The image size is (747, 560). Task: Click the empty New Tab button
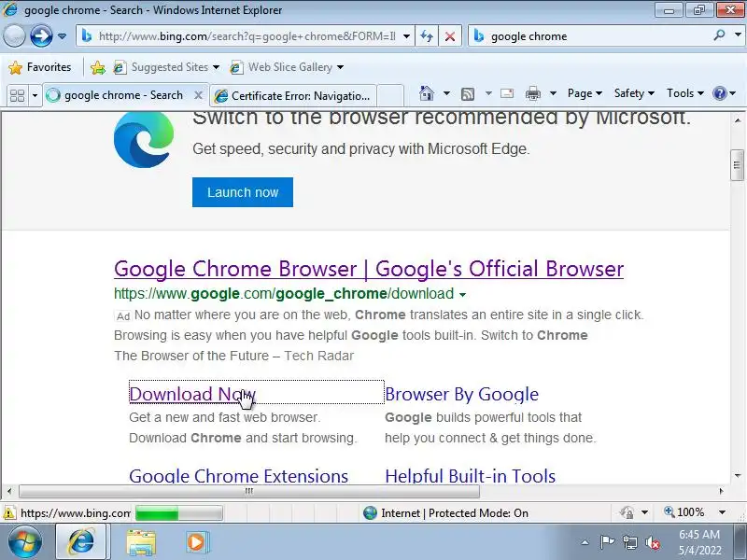390,96
